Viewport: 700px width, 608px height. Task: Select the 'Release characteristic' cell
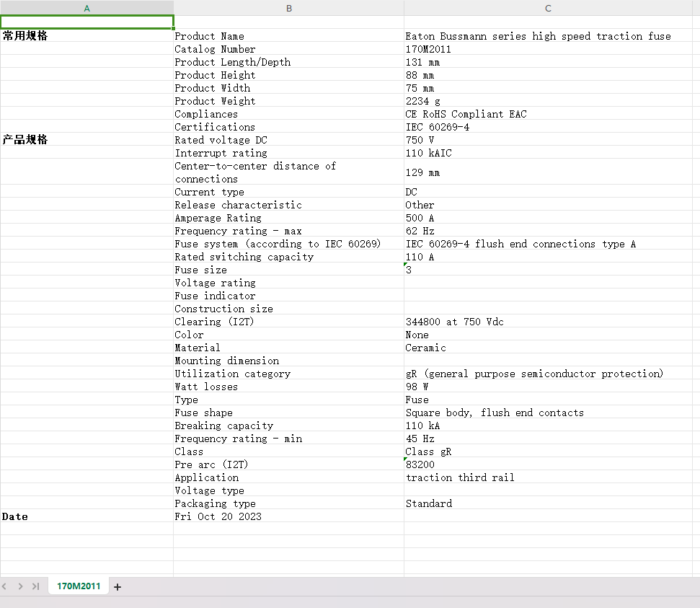[x=289, y=205]
